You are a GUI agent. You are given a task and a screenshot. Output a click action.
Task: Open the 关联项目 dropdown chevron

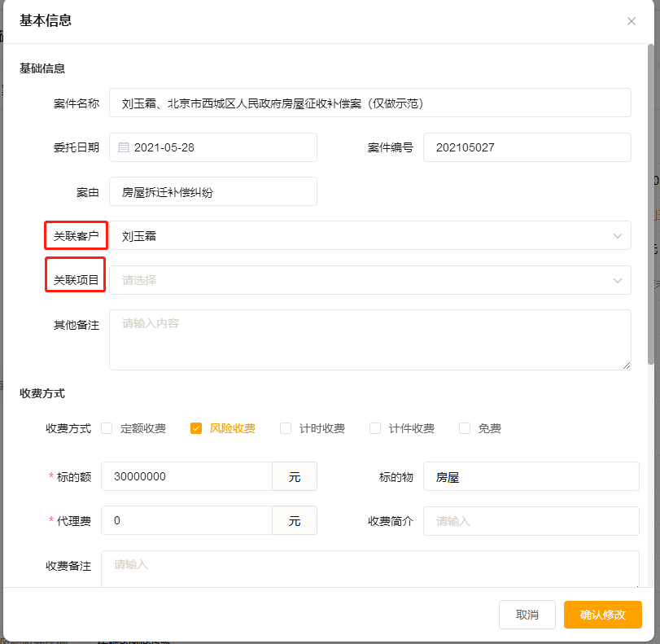point(617,280)
